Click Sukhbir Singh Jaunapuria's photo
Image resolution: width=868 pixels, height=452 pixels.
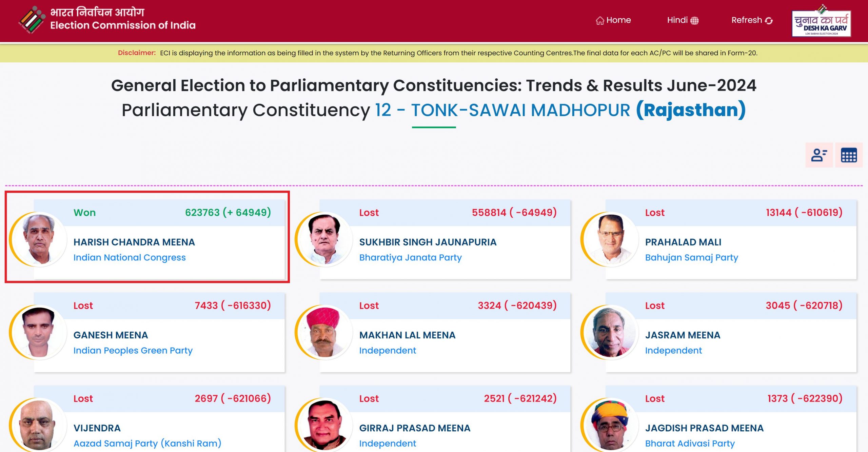tap(325, 239)
